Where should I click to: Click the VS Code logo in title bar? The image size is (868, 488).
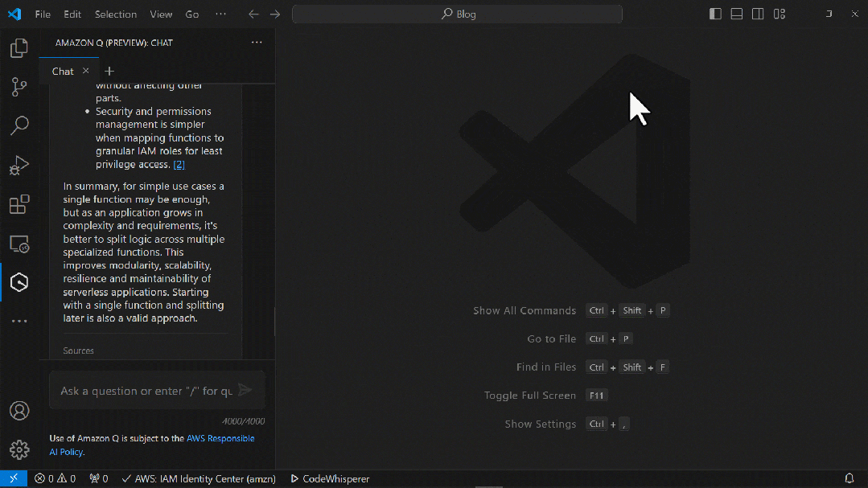[14, 14]
